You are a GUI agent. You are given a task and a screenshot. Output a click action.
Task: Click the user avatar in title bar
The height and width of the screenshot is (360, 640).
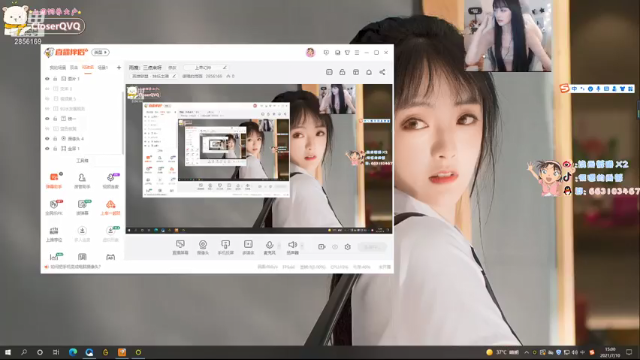pyautogui.click(x=310, y=52)
